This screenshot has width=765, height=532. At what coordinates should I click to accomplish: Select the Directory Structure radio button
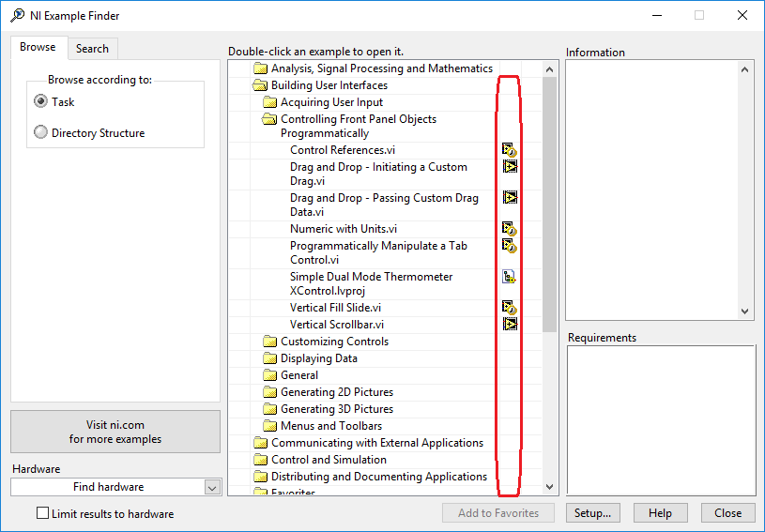tap(41, 132)
